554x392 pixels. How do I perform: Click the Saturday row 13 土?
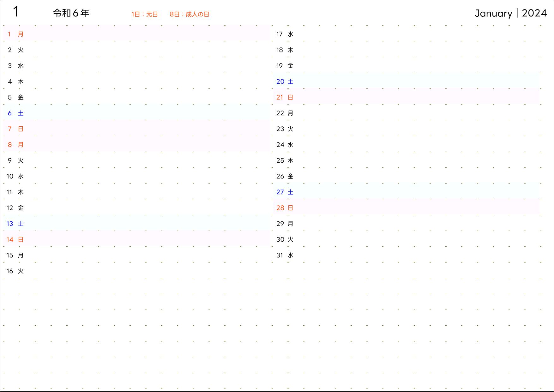[137, 223]
